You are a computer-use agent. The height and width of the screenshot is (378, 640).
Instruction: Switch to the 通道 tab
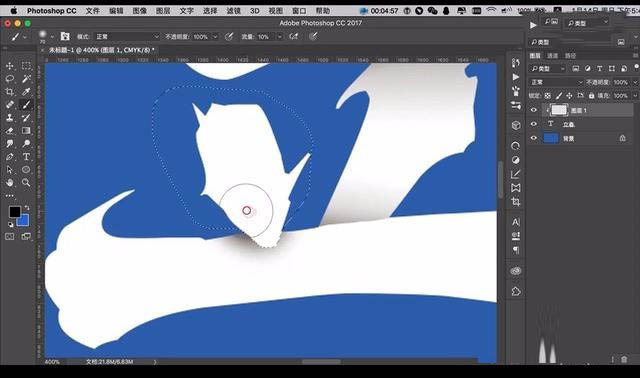[x=553, y=56]
